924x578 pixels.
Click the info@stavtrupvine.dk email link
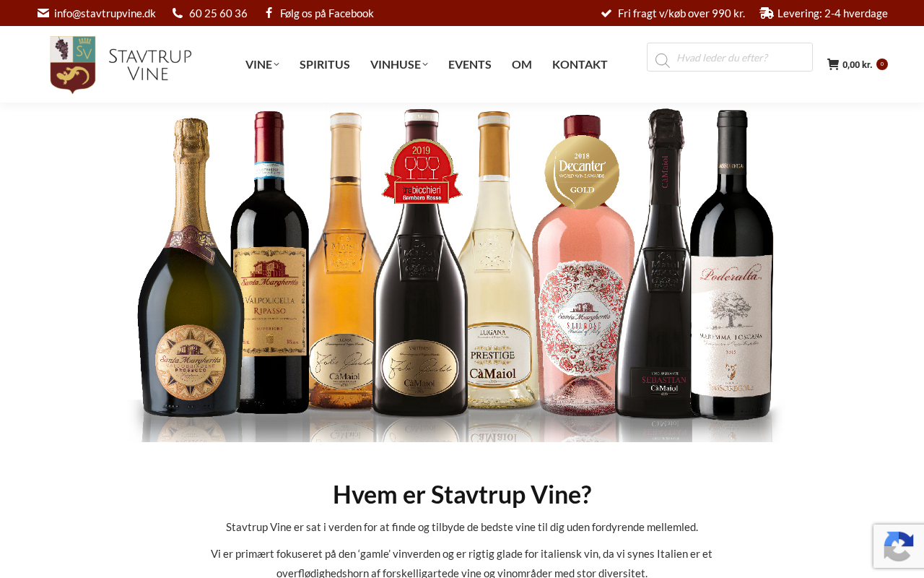tap(105, 13)
